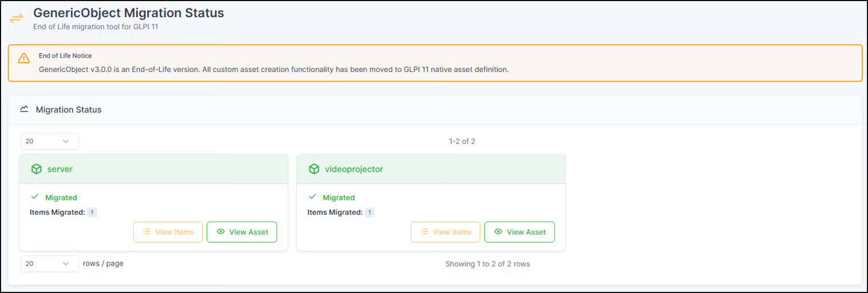Click the list icon in the videoprojector View Items button
Image resolution: width=868 pixels, height=293 pixels.
pos(424,232)
